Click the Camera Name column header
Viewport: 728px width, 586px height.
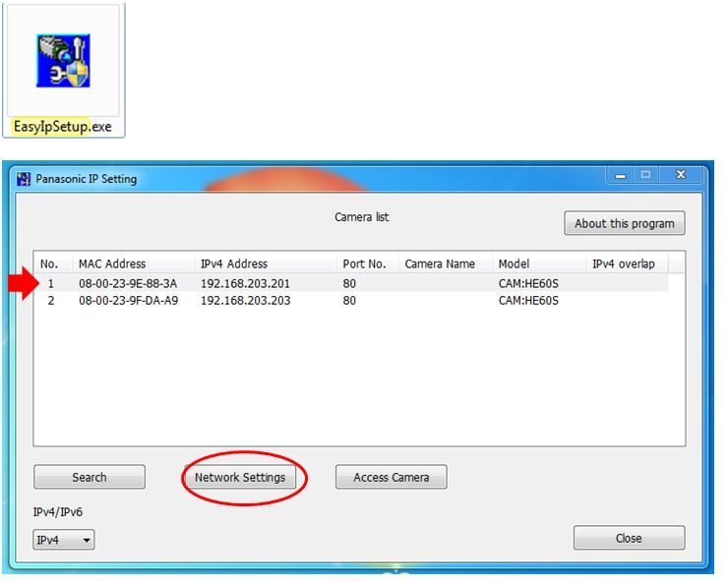pyautogui.click(x=445, y=264)
